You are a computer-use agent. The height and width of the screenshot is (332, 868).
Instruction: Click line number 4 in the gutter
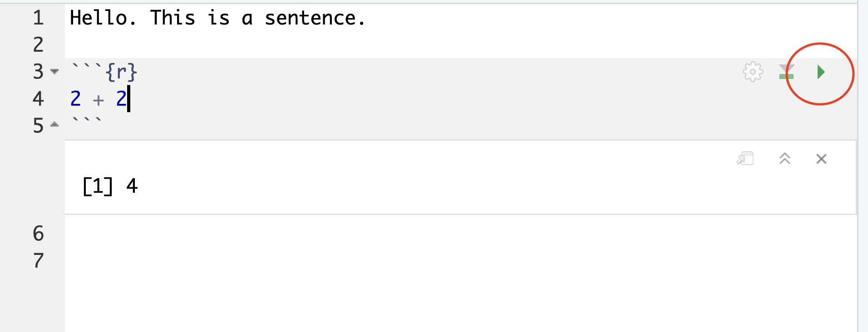(x=38, y=98)
